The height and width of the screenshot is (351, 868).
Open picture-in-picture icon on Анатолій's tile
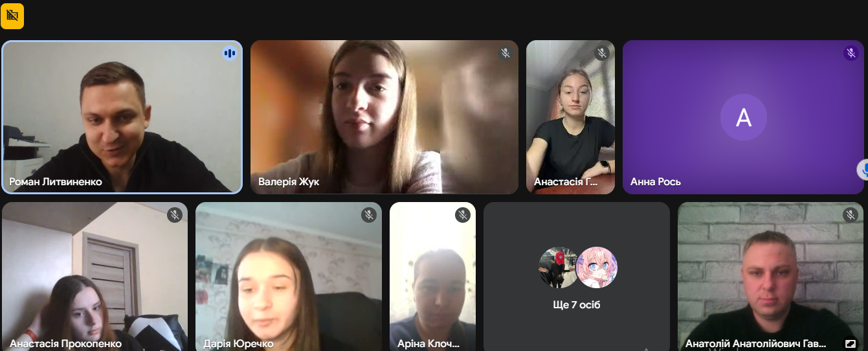point(851,344)
